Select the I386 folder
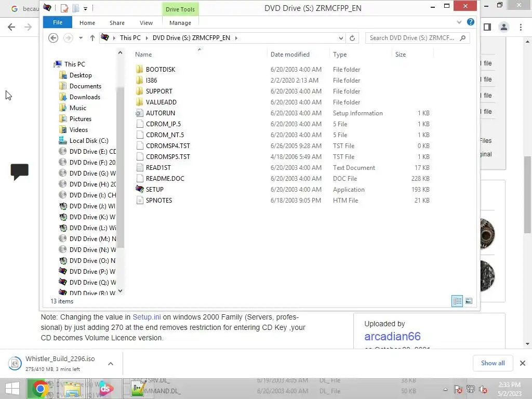Screen dimensions: 532x399 (151, 81)
